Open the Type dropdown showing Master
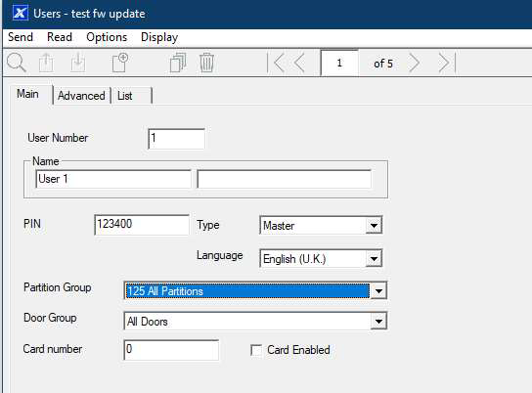 (x=374, y=225)
